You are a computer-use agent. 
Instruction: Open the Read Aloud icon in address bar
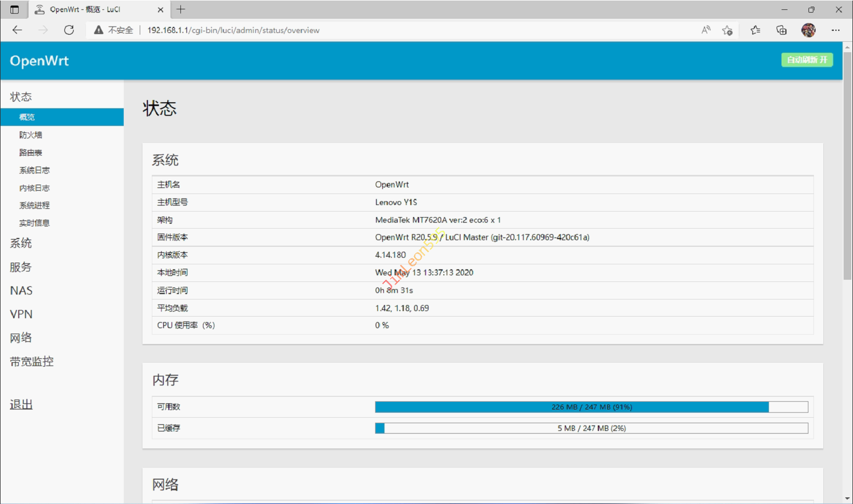(x=706, y=30)
